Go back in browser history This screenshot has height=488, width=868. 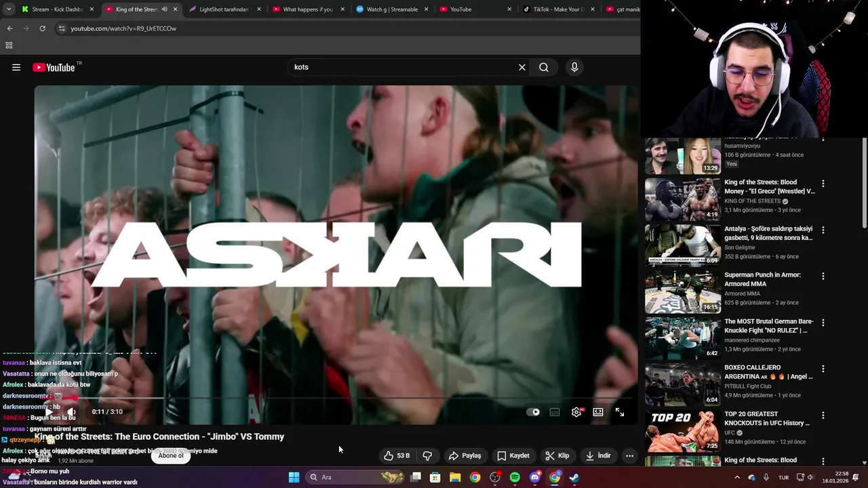pos(9,28)
